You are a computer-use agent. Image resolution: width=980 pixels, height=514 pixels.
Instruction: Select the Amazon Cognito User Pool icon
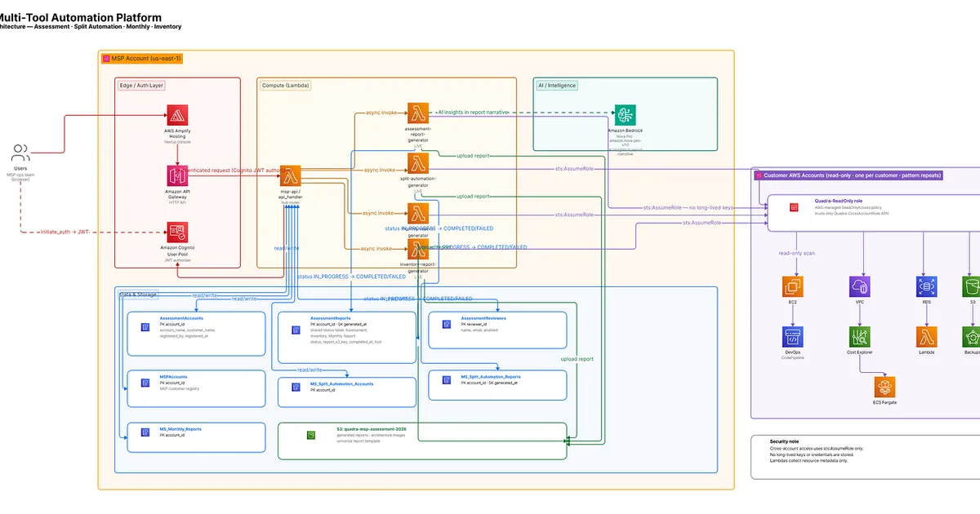(x=178, y=232)
